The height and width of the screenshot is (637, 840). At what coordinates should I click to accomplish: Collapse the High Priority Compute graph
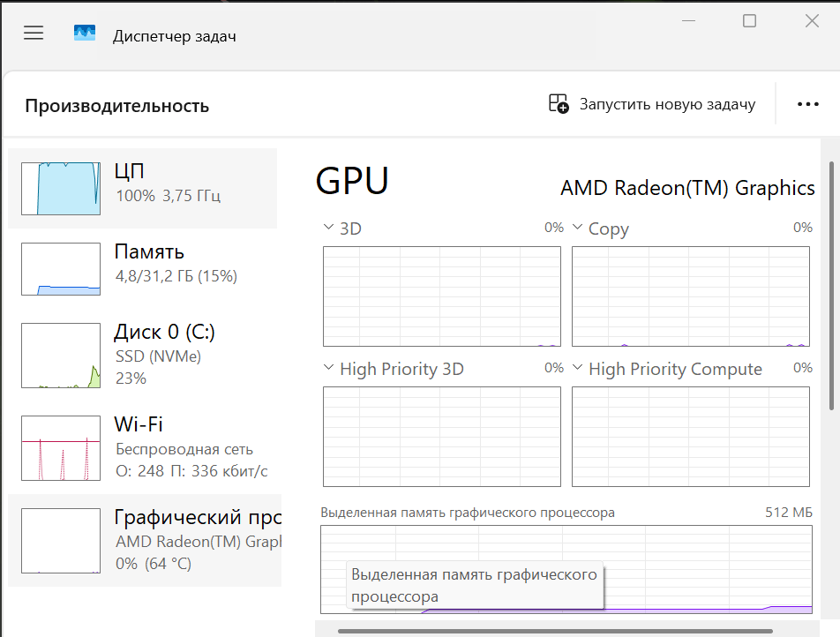[x=578, y=368]
